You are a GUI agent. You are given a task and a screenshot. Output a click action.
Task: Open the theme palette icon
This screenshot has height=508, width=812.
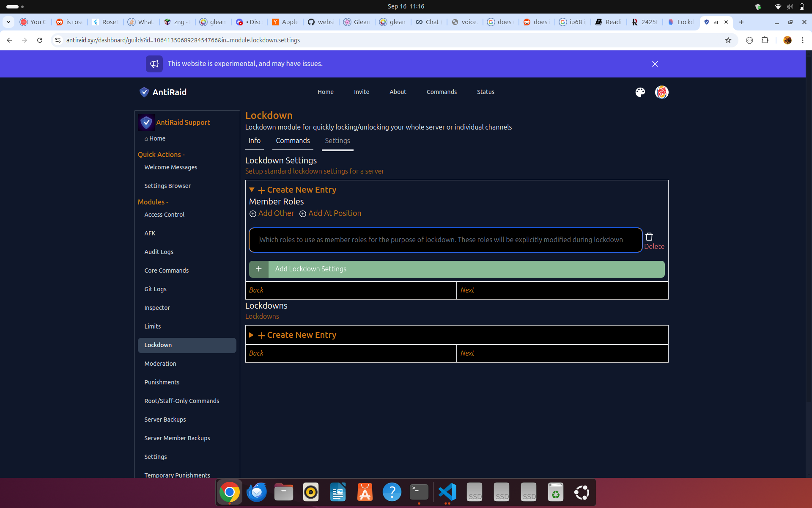[640, 92]
